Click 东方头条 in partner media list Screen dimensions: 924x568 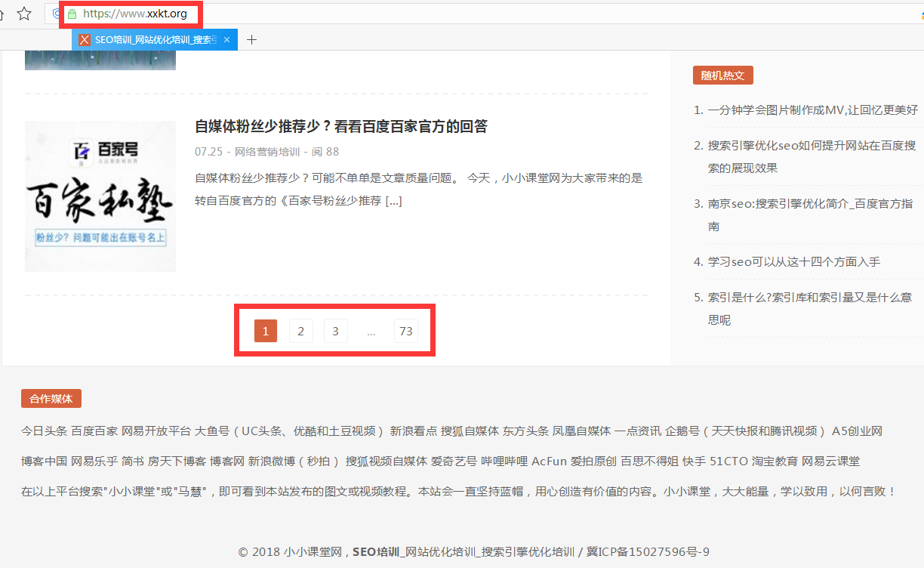coord(526,431)
